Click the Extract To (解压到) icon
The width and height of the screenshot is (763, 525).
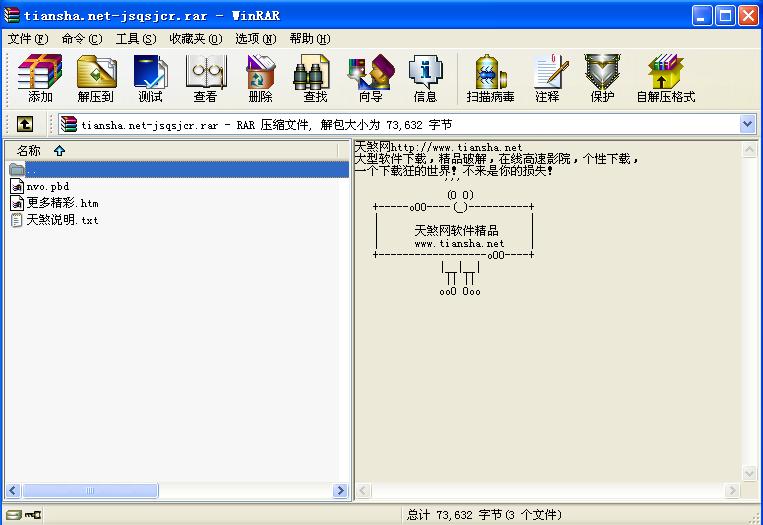96,71
